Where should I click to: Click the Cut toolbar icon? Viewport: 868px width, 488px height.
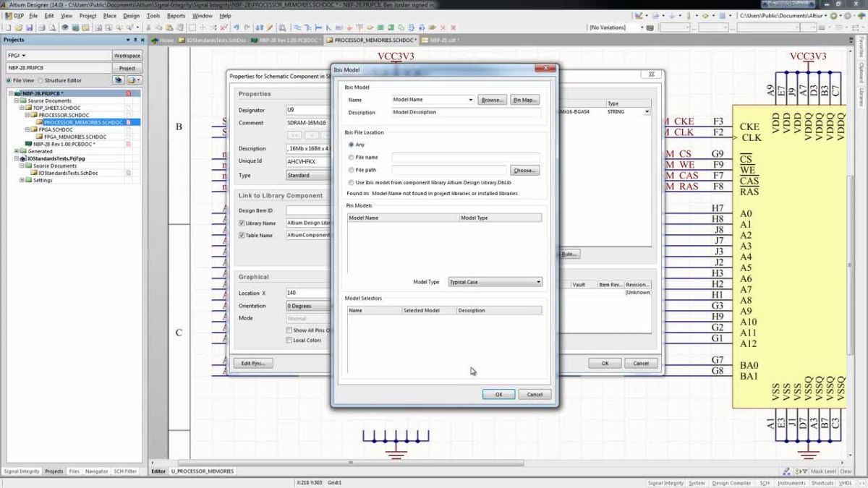click(148, 27)
